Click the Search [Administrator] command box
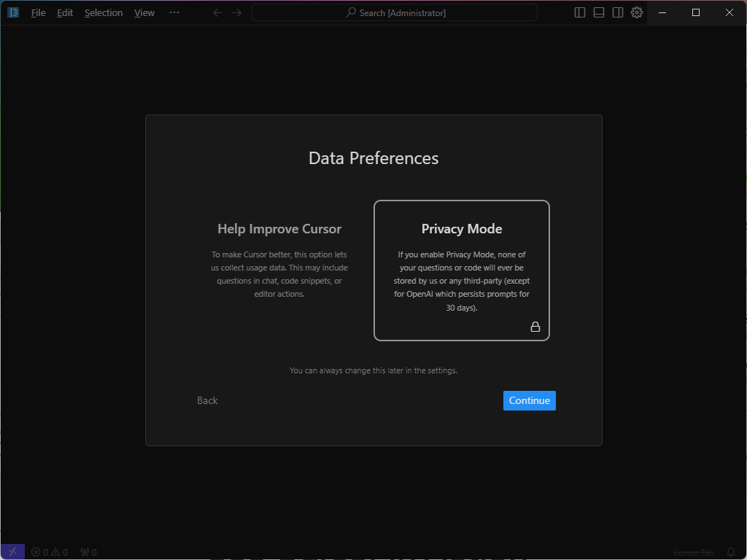This screenshot has width=747, height=560. (x=395, y=13)
